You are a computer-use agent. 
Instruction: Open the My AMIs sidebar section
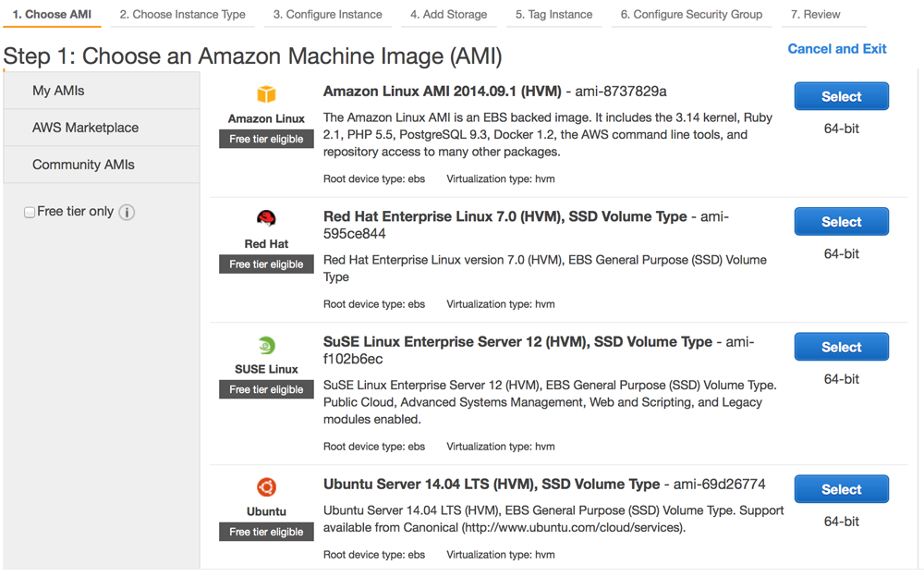coord(58,91)
